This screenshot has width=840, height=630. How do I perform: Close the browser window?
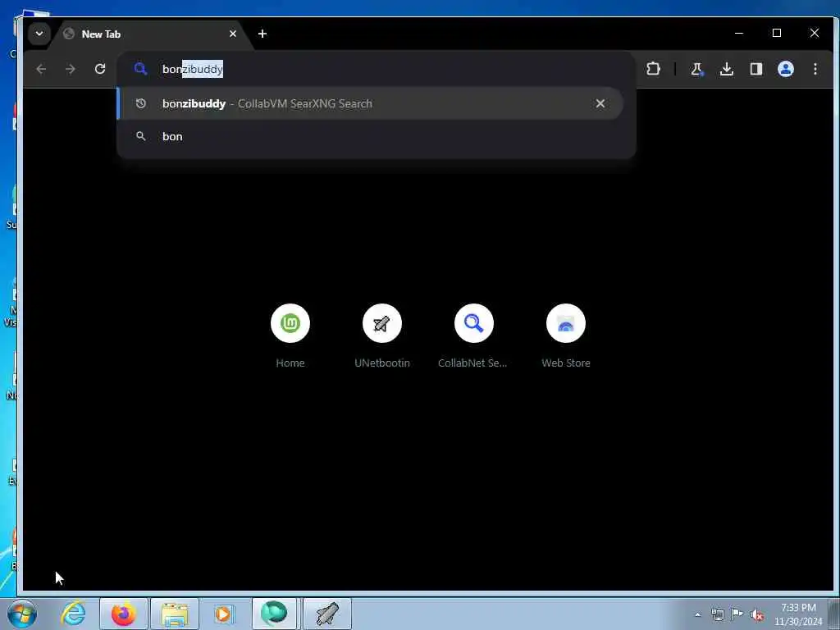click(x=815, y=33)
